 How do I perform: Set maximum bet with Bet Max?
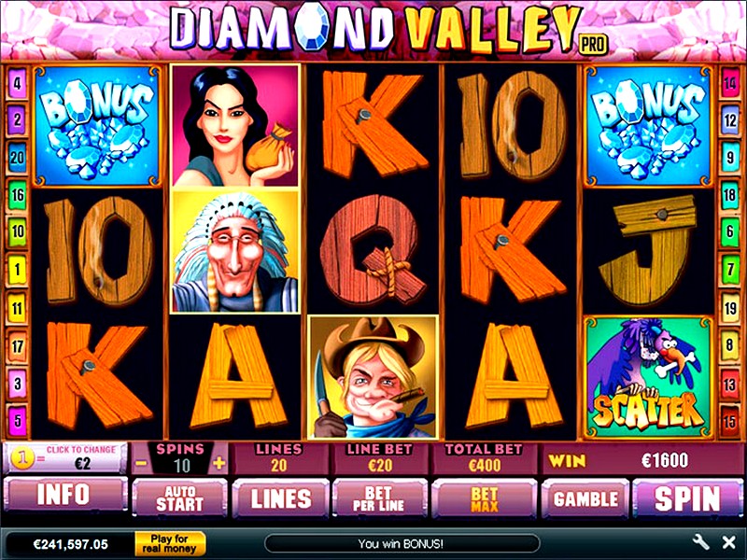tap(484, 498)
